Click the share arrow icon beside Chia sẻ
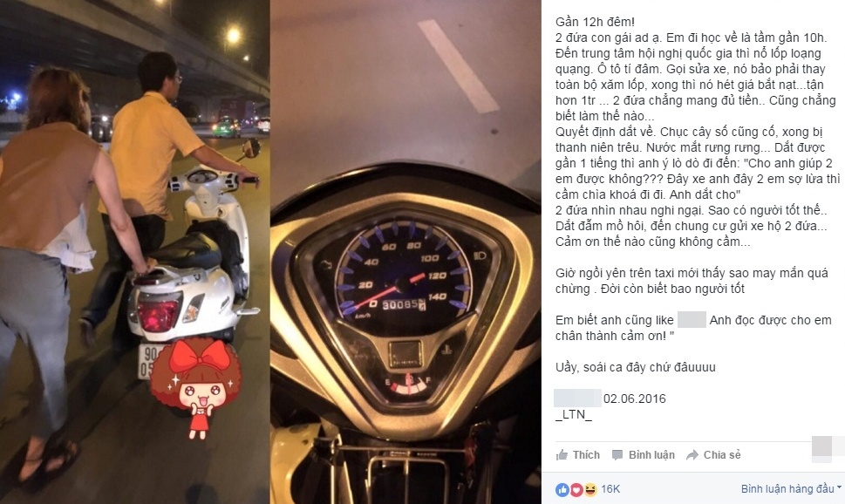 (692, 455)
